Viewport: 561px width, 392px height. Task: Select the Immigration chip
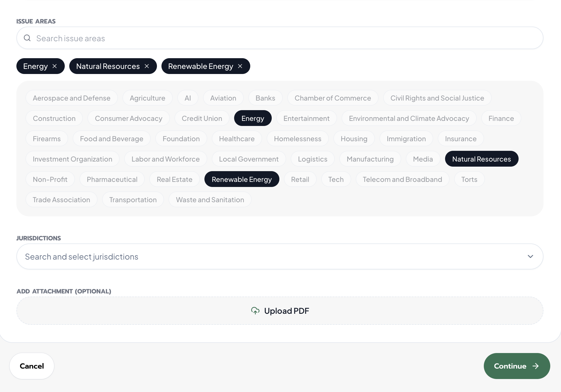406,138
